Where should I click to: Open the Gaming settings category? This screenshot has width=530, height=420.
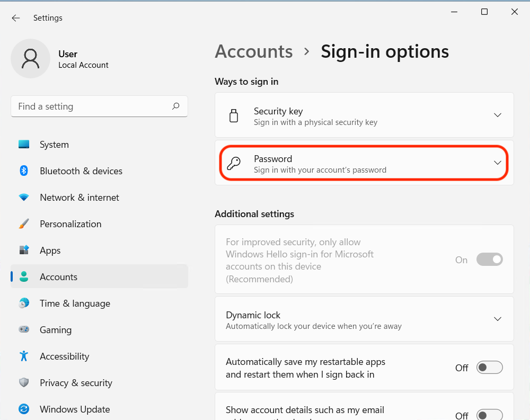click(x=56, y=330)
